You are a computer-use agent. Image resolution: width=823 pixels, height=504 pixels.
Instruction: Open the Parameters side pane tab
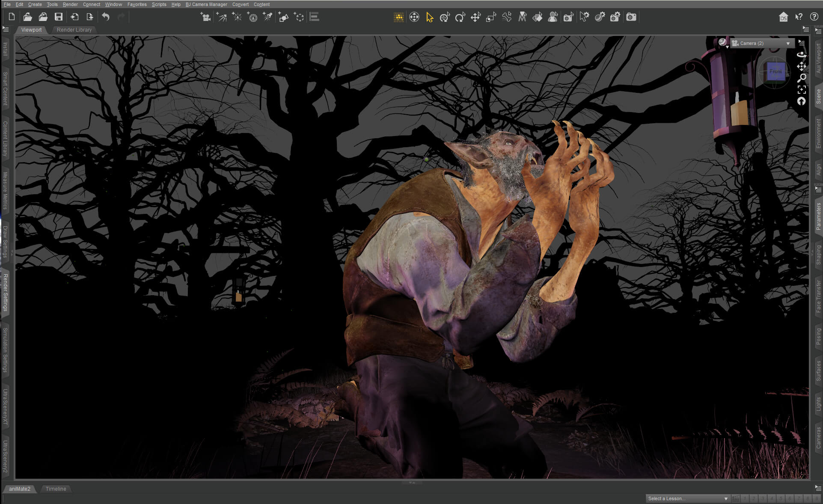pos(818,216)
